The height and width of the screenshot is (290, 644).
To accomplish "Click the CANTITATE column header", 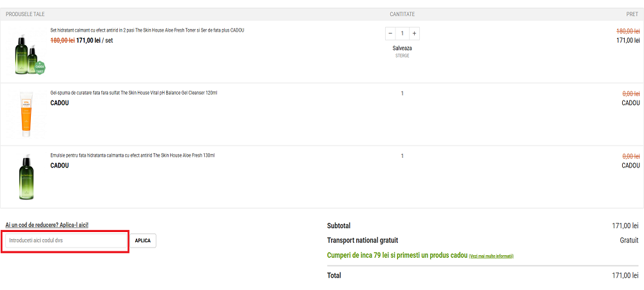I will [402, 14].
